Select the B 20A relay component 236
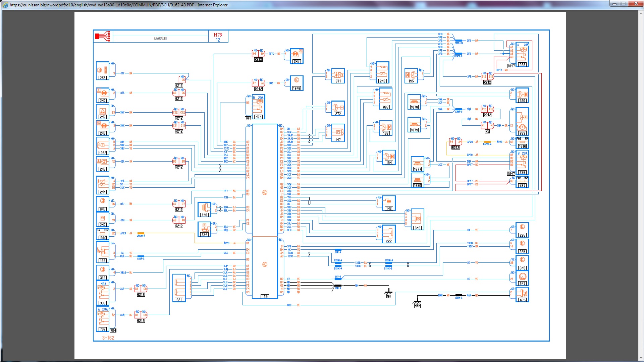 click(522, 163)
